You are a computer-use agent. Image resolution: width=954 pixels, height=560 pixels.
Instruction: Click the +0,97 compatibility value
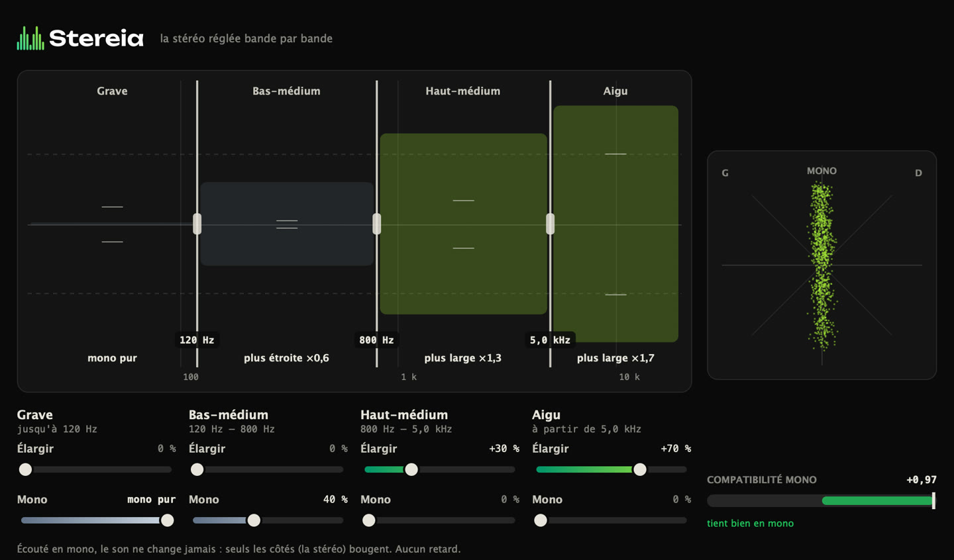point(922,480)
